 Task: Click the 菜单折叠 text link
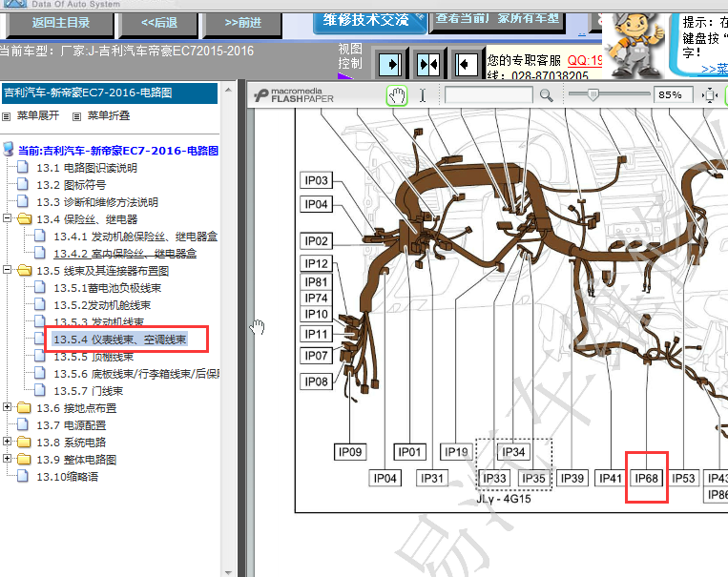point(109,115)
